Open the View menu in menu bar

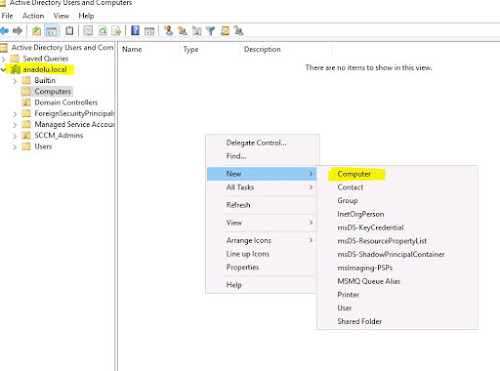(61, 16)
